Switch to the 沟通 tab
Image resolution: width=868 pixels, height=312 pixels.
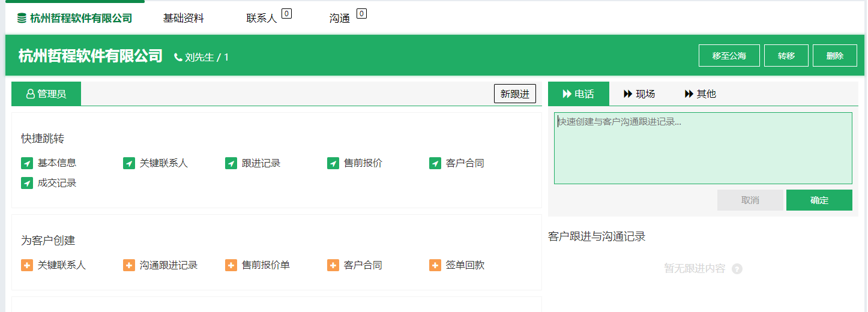click(340, 19)
